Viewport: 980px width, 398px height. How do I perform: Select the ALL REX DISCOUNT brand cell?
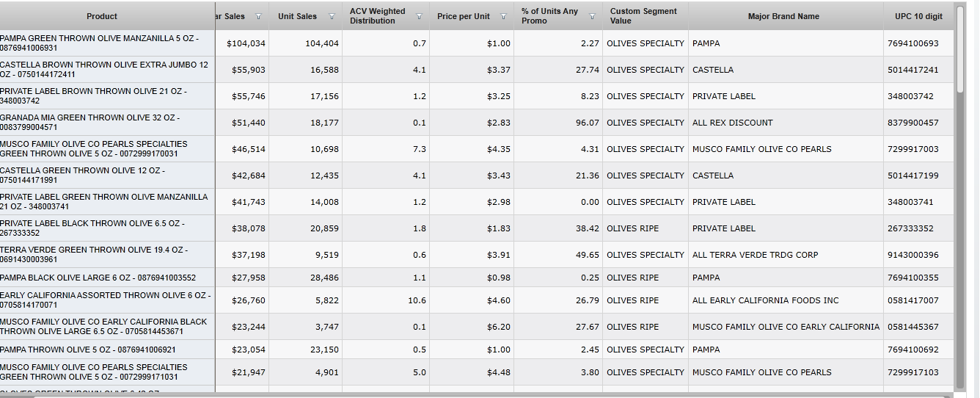click(732, 123)
